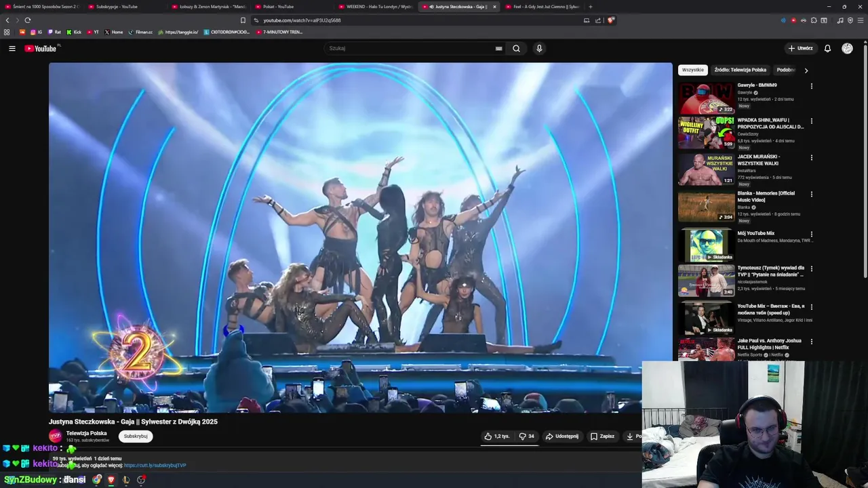868x488 pixels.
Task: Open the X Home bookmark
Action: tap(114, 32)
